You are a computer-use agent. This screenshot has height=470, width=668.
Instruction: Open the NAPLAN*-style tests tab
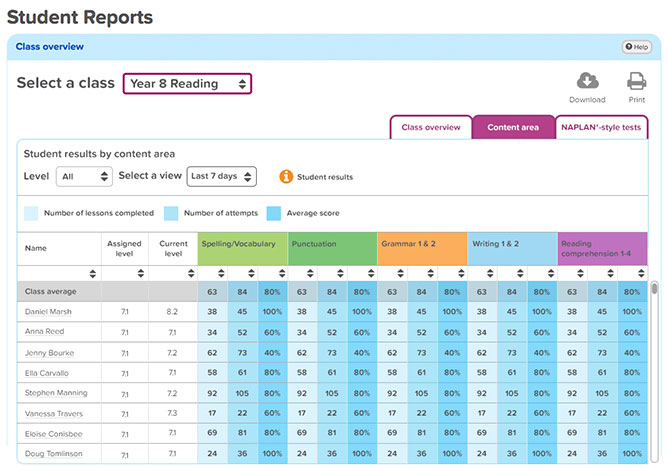pyautogui.click(x=600, y=128)
